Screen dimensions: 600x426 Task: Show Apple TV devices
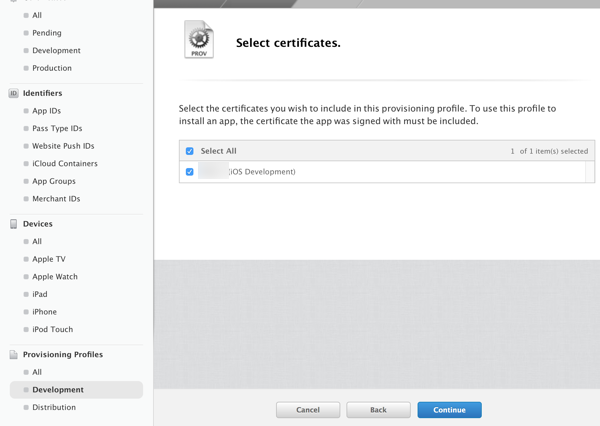tap(49, 259)
